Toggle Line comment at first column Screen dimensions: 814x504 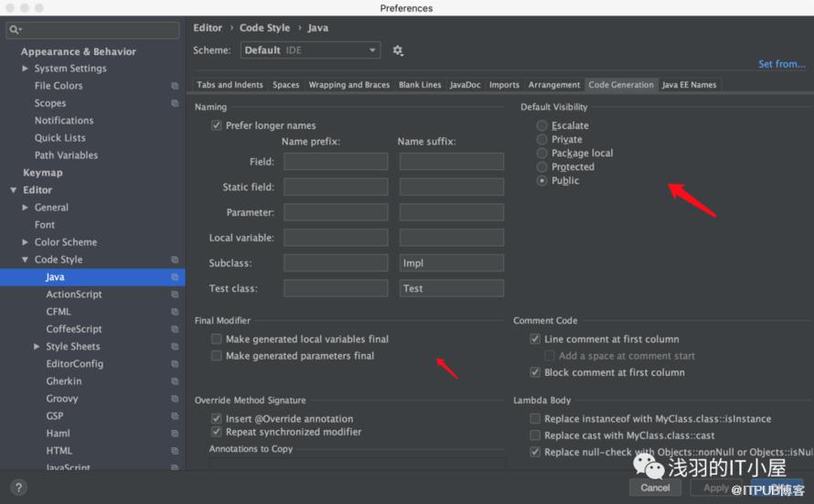tap(535, 339)
